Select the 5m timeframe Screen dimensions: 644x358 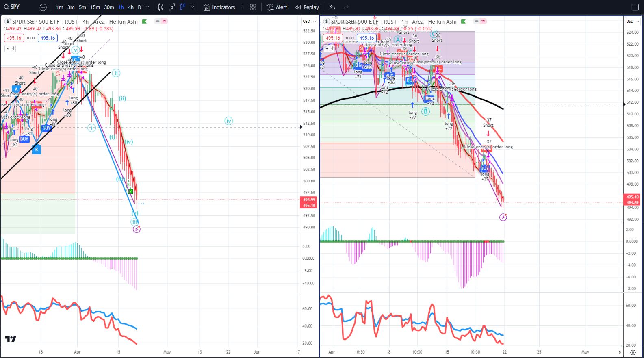tap(82, 7)
